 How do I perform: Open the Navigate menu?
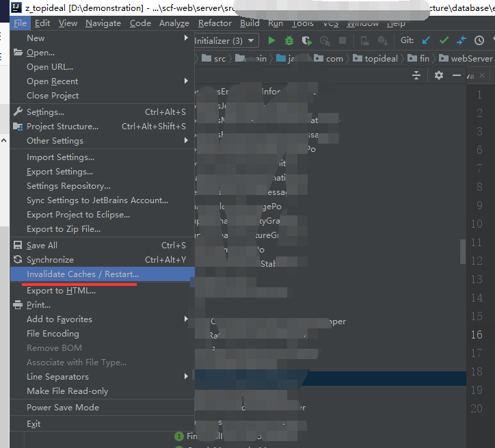click(x=103, y=23)
